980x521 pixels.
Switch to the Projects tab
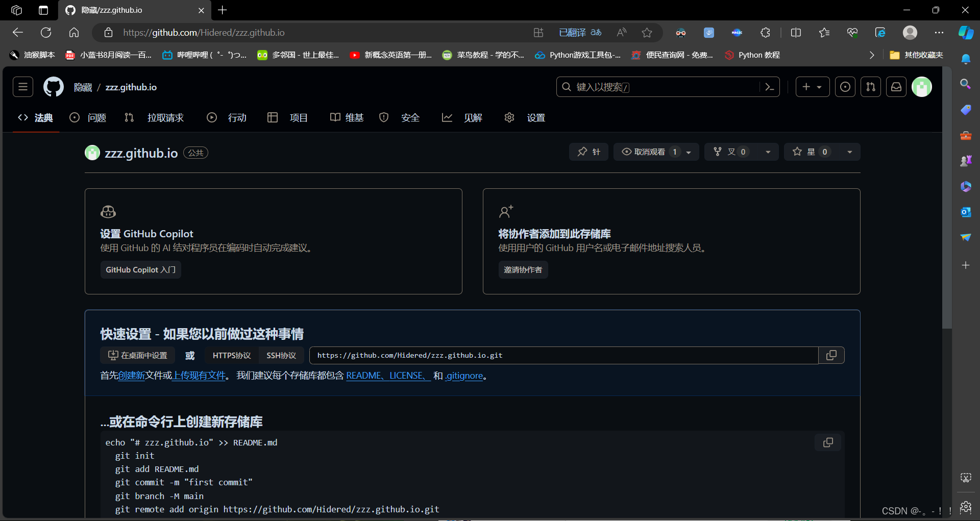tap(287, 118)
